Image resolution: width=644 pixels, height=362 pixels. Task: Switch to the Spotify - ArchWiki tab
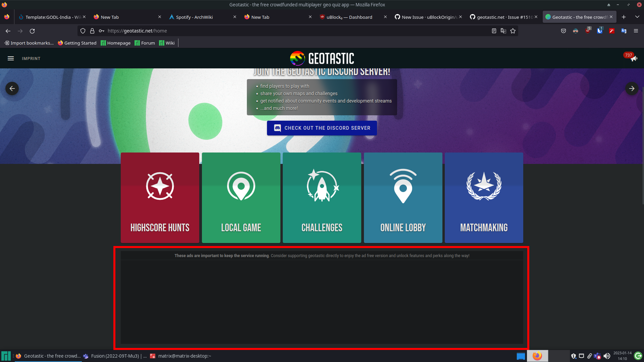coord(195,17)
